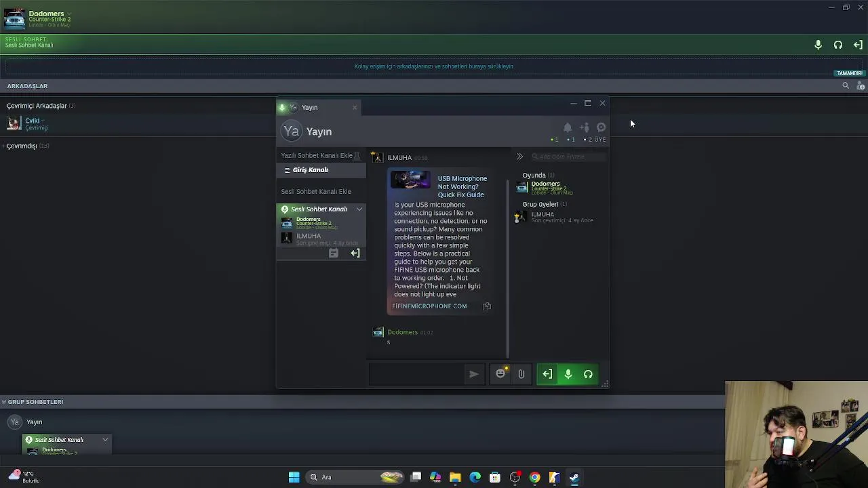Collapse member list double-chevron

tap(519, 157)
